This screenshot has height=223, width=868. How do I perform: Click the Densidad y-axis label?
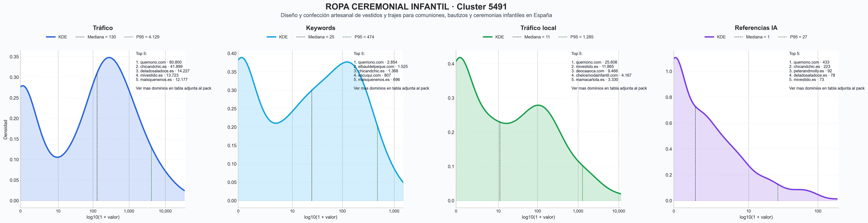[5, 130]
